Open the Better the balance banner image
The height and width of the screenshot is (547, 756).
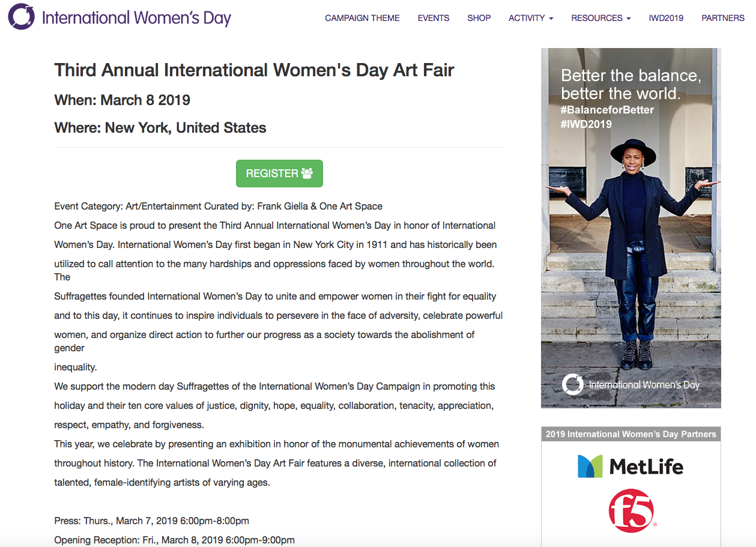pyautogui.click(x=631, y=228)
